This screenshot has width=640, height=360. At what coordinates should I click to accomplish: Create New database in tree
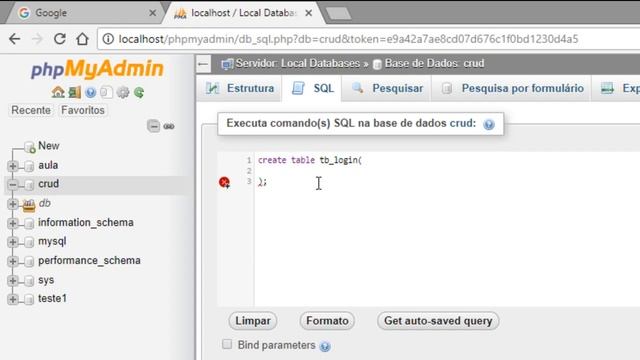pyautogui.click(x=49, y=146)
